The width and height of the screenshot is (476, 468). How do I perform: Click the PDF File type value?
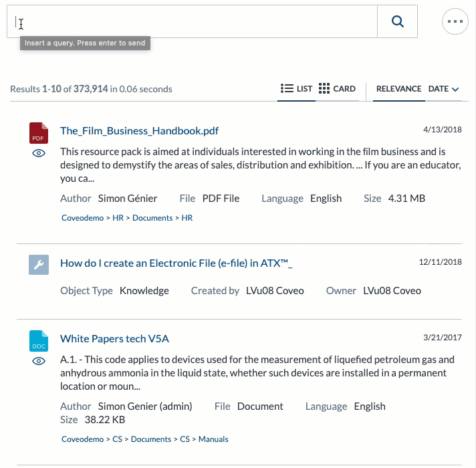tap(221, 199)
